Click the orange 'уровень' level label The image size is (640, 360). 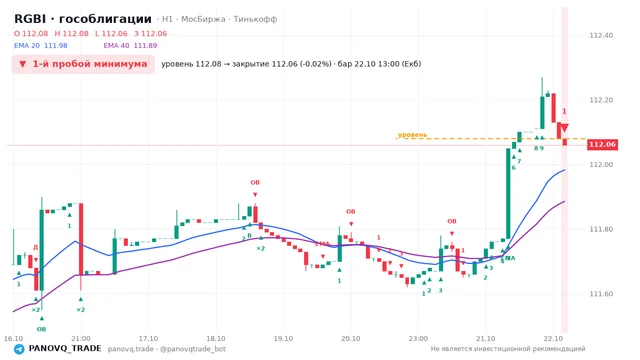point(412,135)
